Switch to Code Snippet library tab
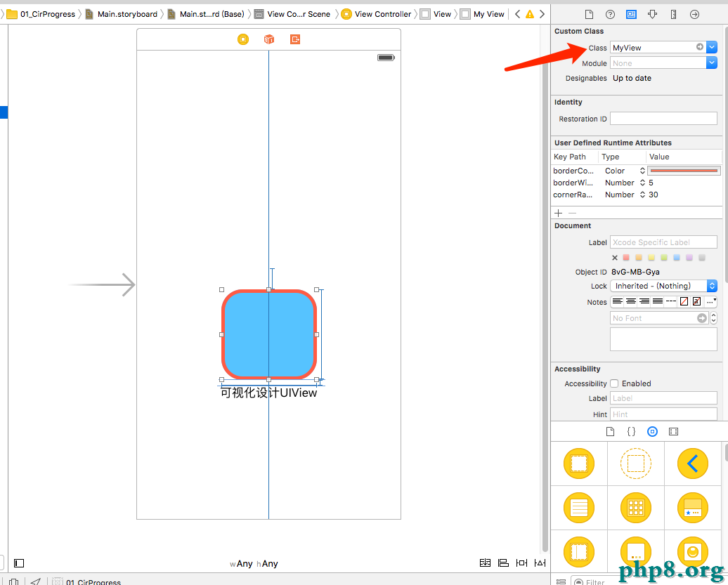Viewport: 728px width, 585px height. tap(631, 432)
